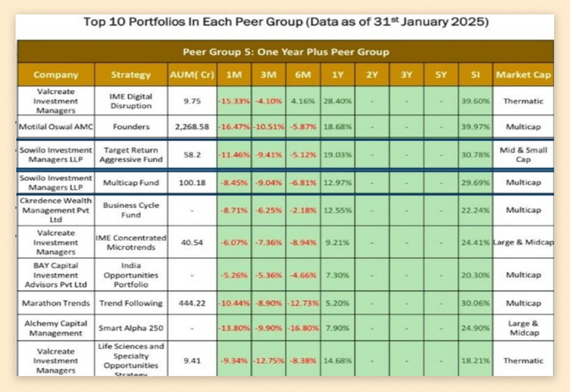Click the Target Return Aggressive Fund cell
570x392 pixels.
pos(131,155)
